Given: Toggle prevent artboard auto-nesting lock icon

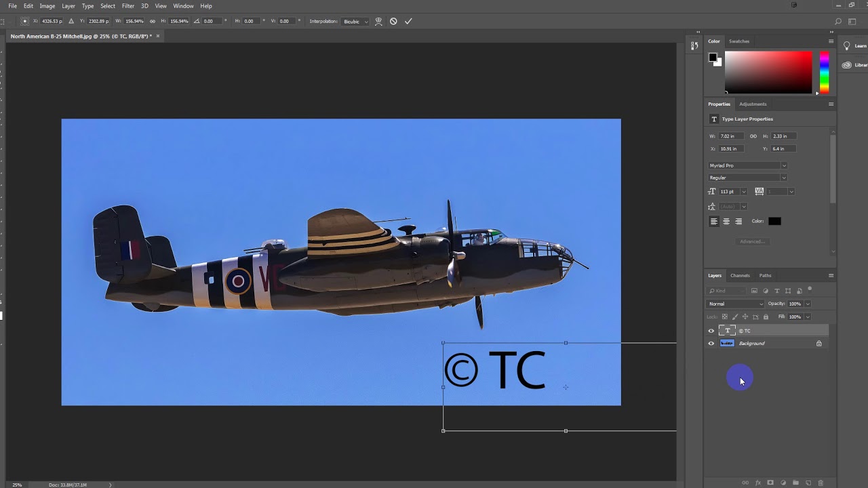Looking at the screenshot, I should coord(755,317).
